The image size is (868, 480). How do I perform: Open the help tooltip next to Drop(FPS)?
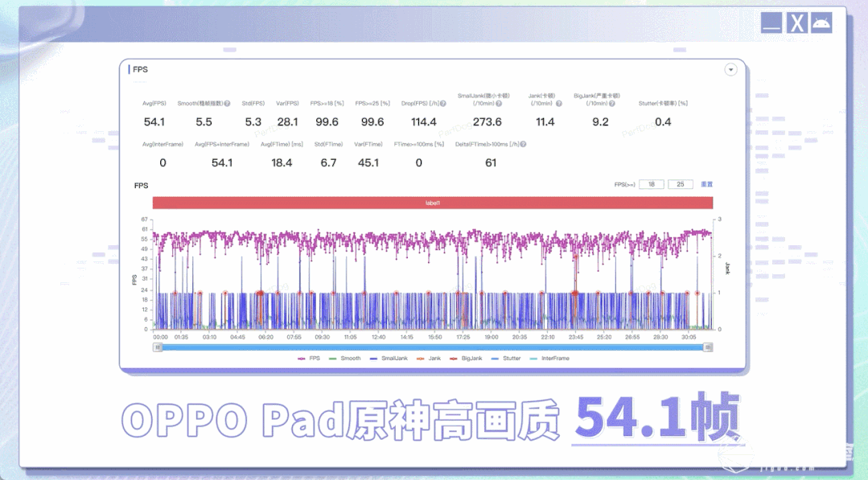click(443, 104)
